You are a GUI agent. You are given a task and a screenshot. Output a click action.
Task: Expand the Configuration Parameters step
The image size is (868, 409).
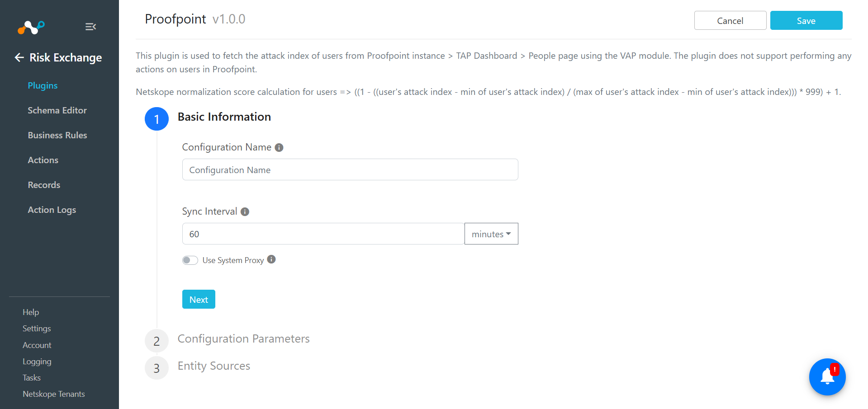243,339
